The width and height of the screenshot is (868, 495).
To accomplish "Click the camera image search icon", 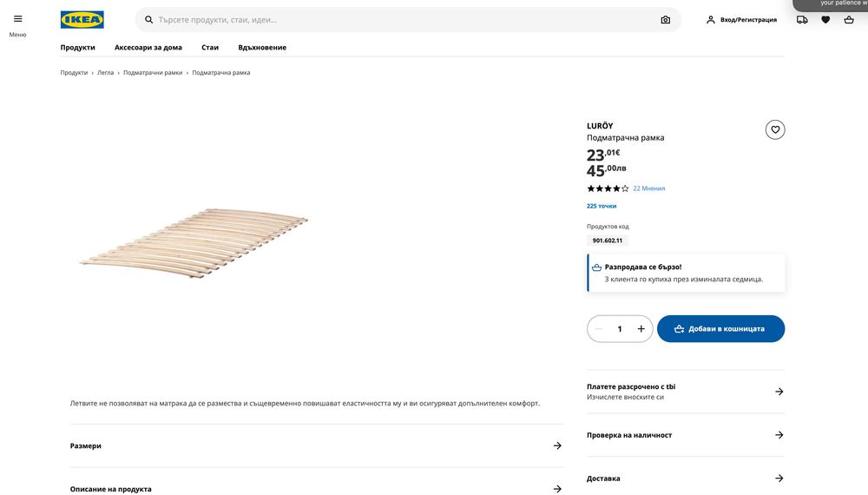I will (x=665, y=20).
